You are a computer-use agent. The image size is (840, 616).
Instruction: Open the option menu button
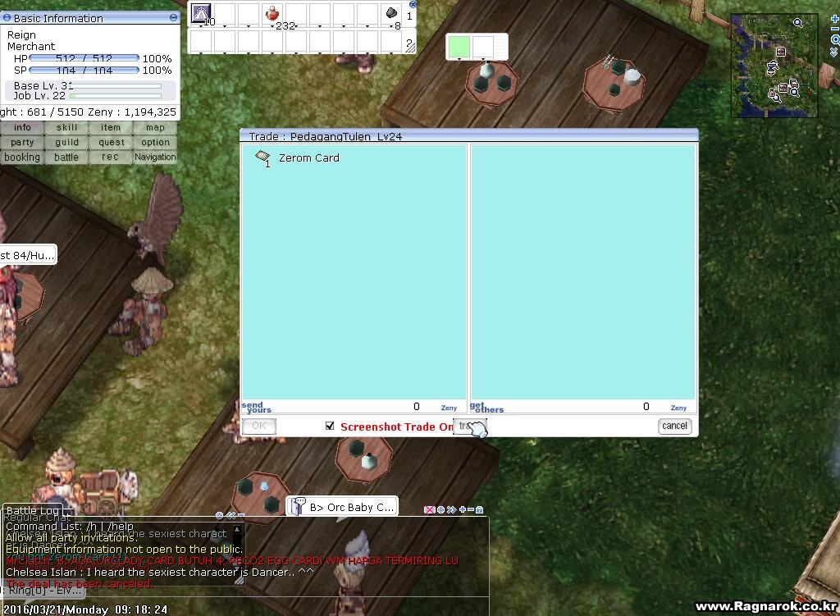[x=155, y=143]
